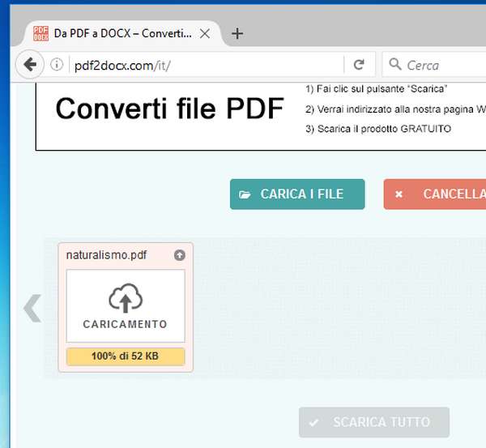Click the cloud upload CARICAMENTO thumbnail

(x=126, y=305)
